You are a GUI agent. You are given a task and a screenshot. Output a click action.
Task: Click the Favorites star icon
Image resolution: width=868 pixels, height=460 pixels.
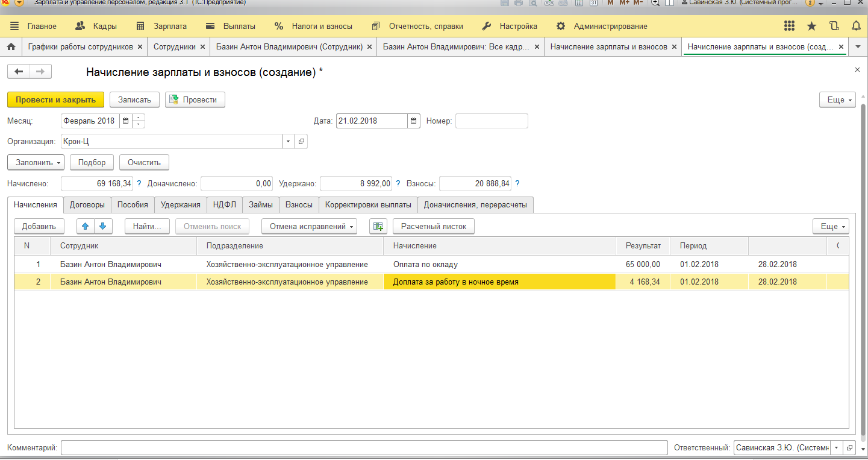[x=811, y=26]
